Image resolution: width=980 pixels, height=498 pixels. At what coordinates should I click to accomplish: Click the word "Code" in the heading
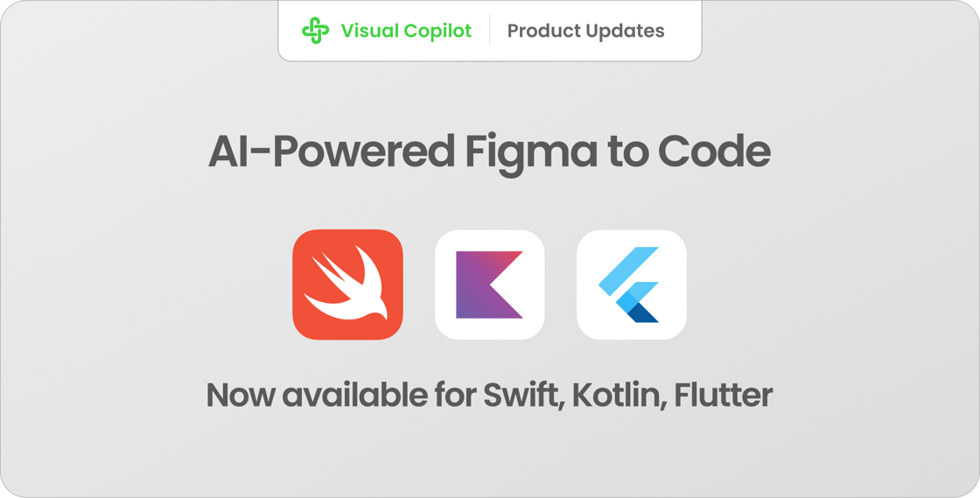tap(714, 151)
